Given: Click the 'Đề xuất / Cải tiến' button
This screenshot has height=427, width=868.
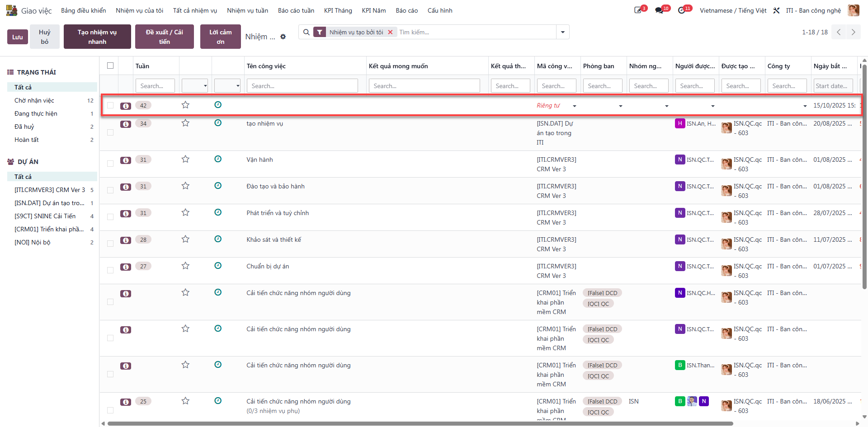Looking at the screenshot, I should 165,37.
